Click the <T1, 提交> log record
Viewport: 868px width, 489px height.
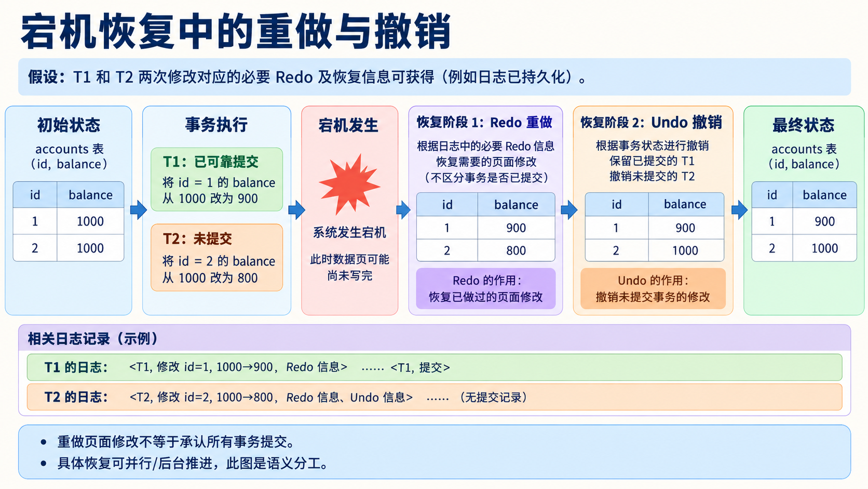(x=420, y=367)
